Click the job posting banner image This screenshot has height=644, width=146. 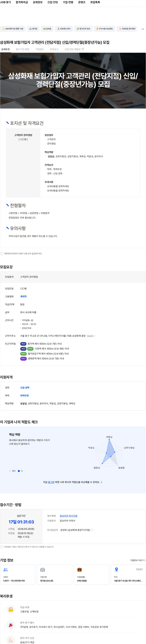(x=73, y=80)
